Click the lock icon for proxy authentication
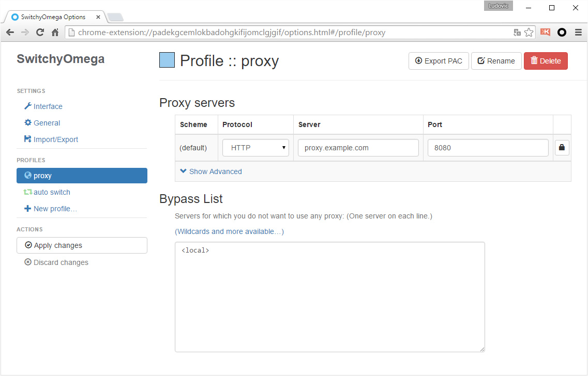588x376 pixels. coord(562,148)
